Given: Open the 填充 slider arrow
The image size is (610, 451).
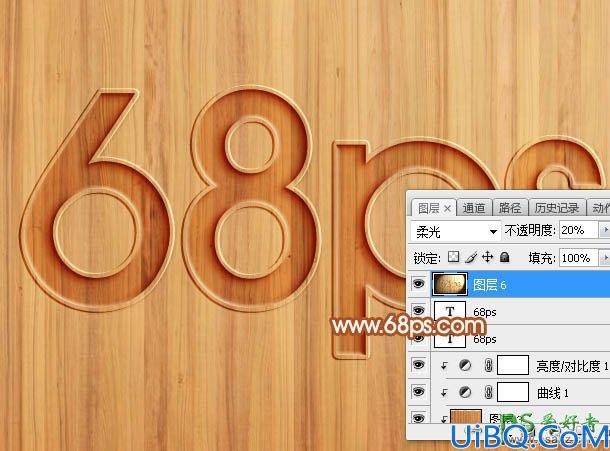Looking at the screenshot, I should tap(604, 258).
